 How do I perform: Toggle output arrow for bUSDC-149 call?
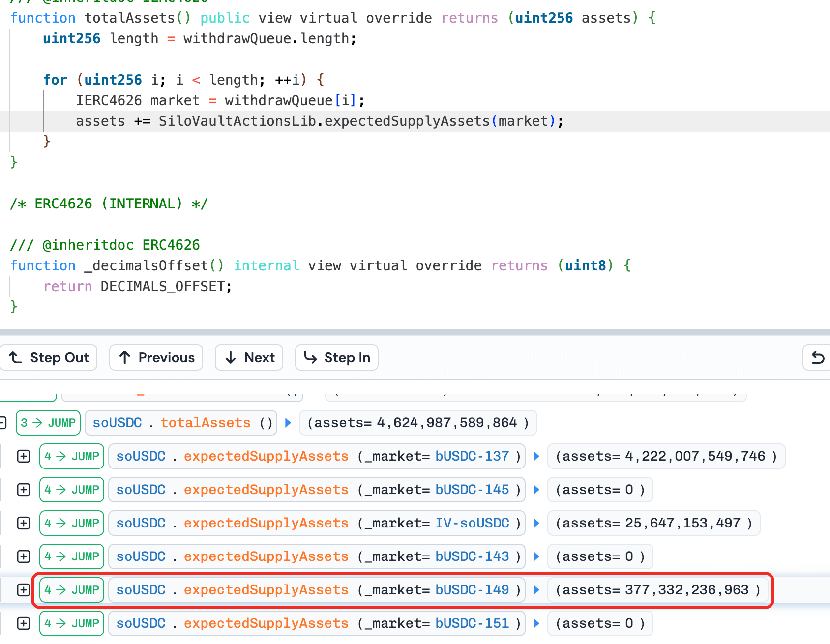pyautogui.click(x=536, y=590)
